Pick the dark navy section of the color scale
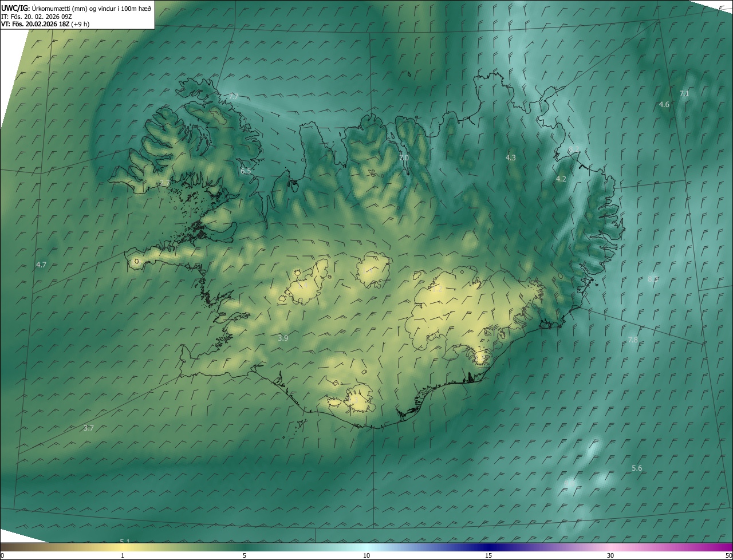733x560 pixels. pyautogui.click(x=488, y=547)
